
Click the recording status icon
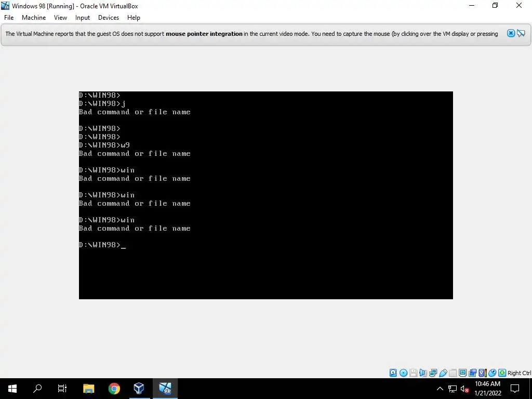coord(472,373)
